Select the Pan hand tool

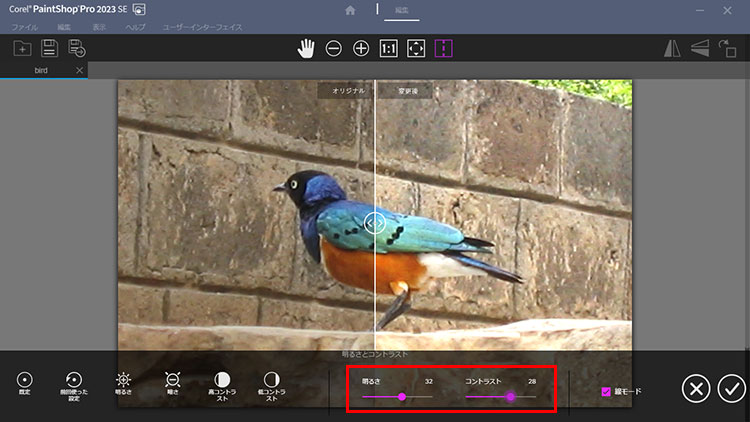pos(306,48)
